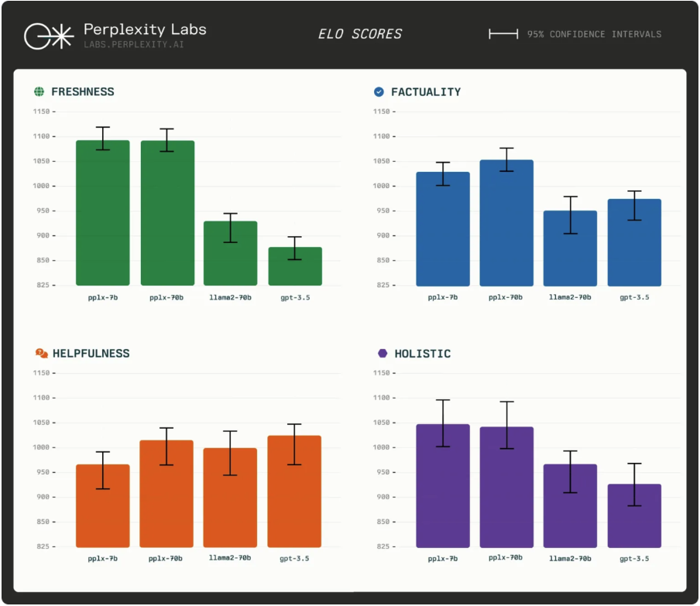Click the 1050 axis value in Holistic chart
Screen dimensions: 700x606
pyautogui.click(x=382, y=422)
